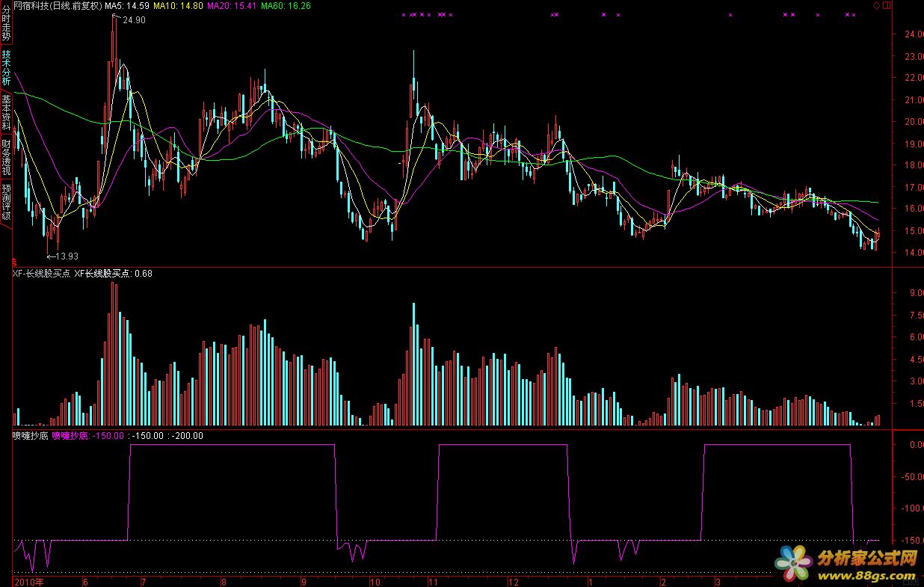Click the magenta 喷嚏抄底: -150.00 value

(87, 436)
